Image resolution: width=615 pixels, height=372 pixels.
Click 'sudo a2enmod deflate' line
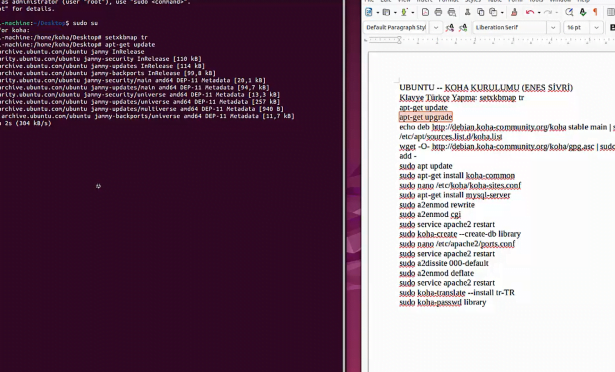click(437, 273)
